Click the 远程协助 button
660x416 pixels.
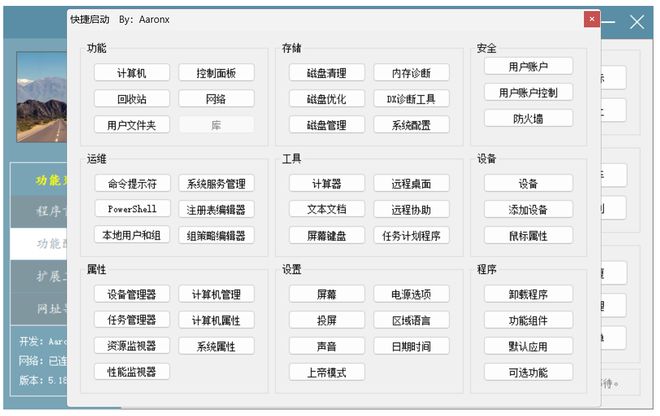tap(411, 210)
